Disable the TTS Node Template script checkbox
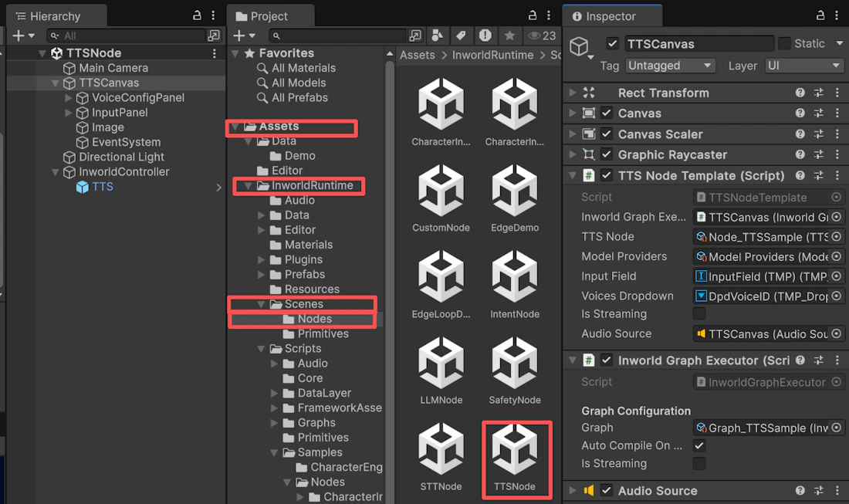This screenshot has height=504, width=849. [607, 175]
